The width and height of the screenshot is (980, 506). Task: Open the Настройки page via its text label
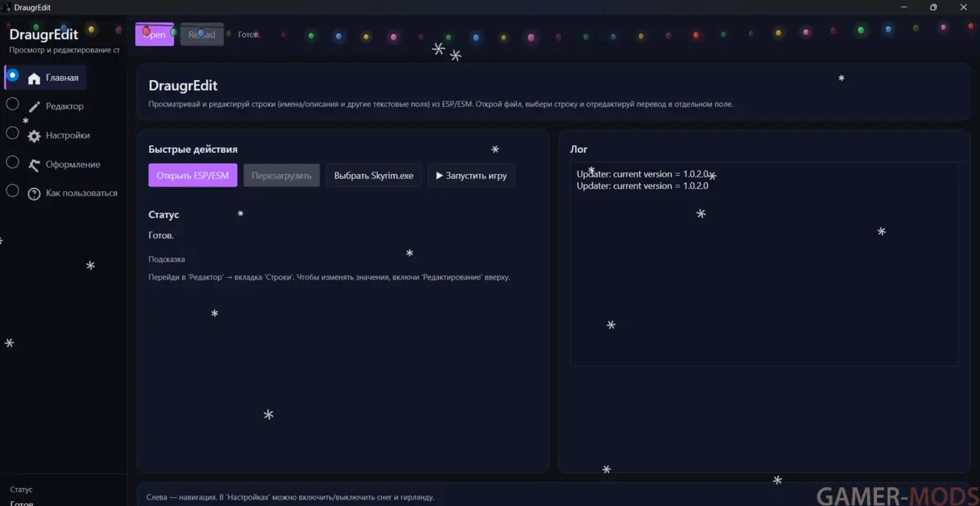68,136
